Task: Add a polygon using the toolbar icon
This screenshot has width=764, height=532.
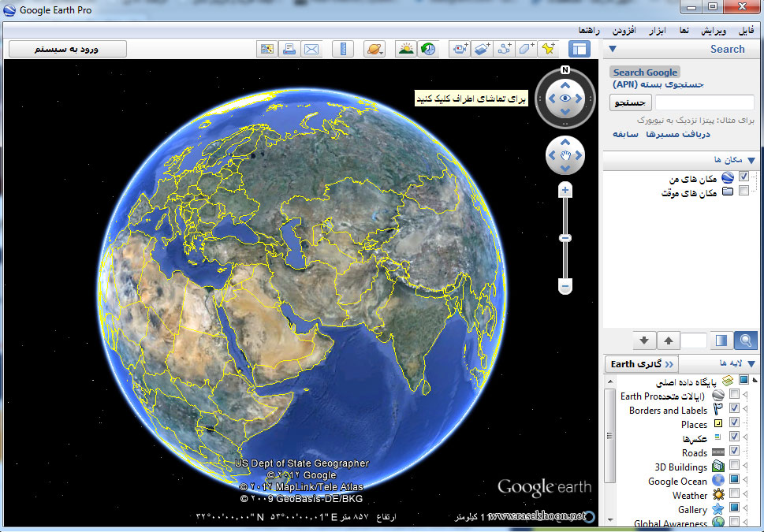Action: pos(526,49)
